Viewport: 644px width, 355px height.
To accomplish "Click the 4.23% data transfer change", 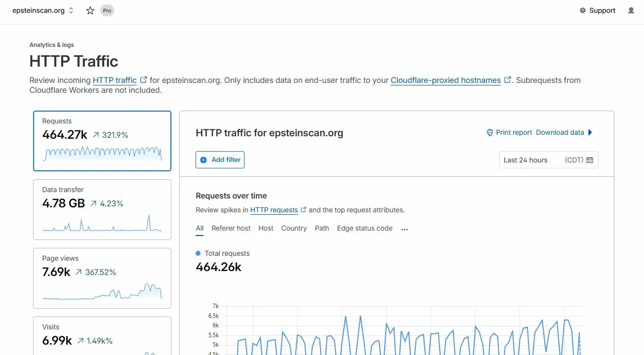I will pos(107,203).
